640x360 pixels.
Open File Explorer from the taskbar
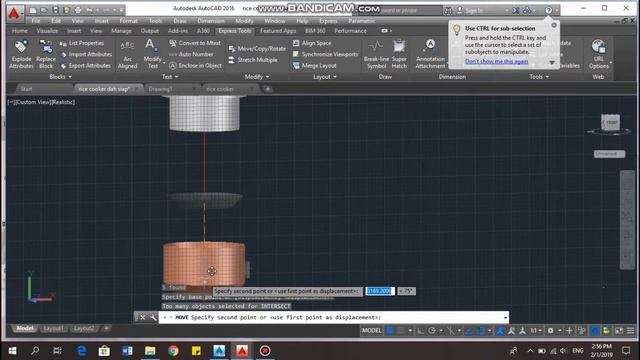[150, 351]
